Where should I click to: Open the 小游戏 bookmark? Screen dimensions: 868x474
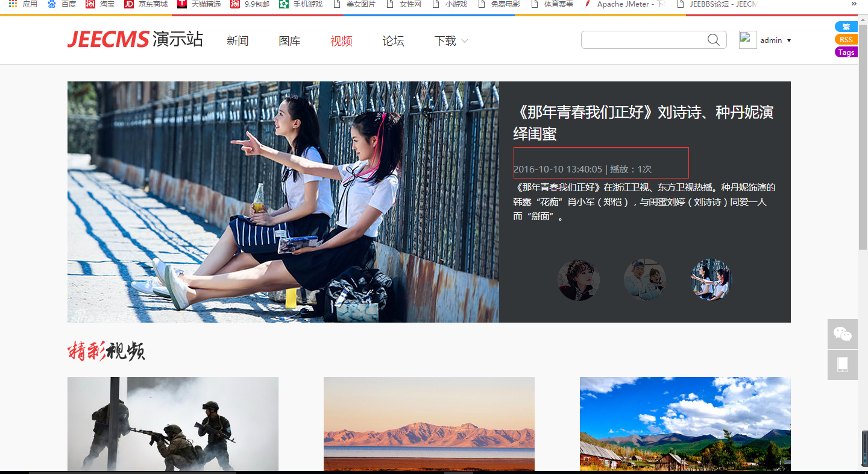tap(450, 4)
